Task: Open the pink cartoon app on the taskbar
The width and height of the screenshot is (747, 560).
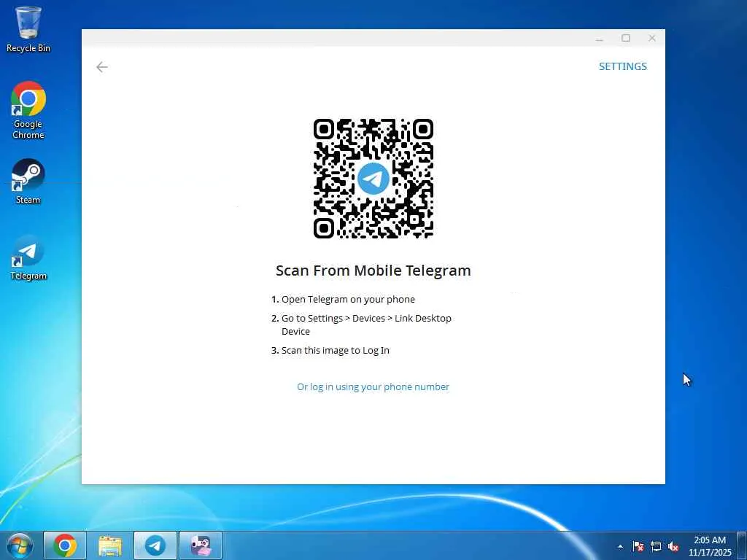Action: (x=201, y=545)
